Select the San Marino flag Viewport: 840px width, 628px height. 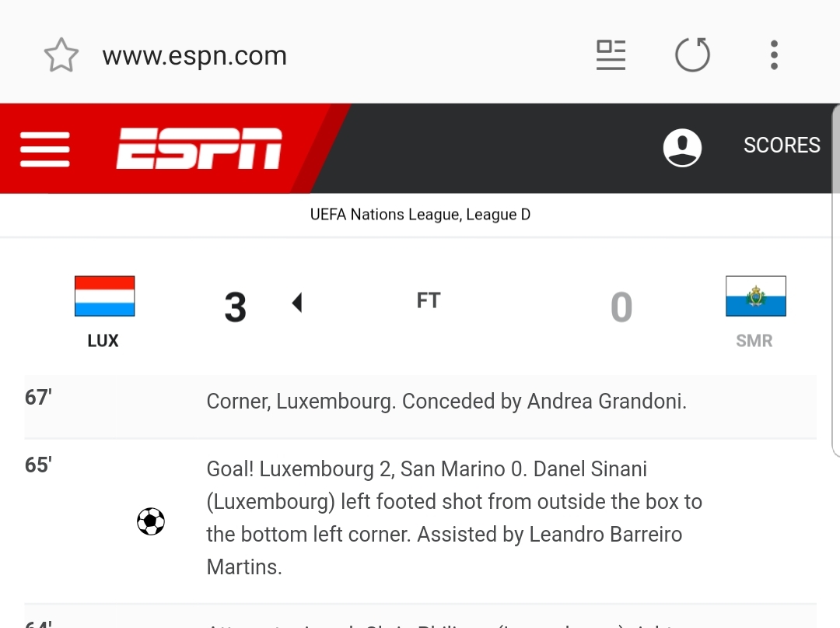(x=755, y=296)
